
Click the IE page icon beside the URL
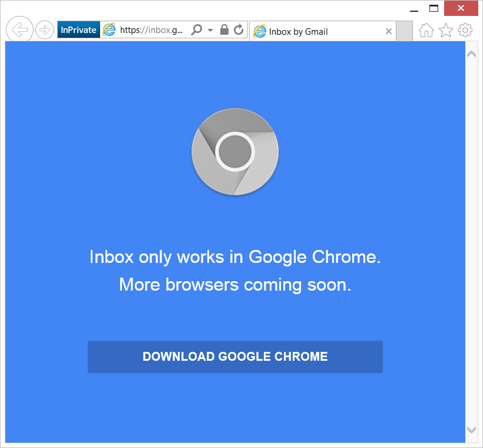point(109,30)
